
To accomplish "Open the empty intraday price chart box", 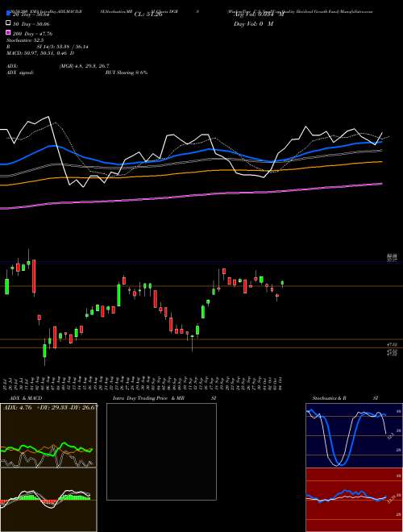I will click(x=161, y=451).
